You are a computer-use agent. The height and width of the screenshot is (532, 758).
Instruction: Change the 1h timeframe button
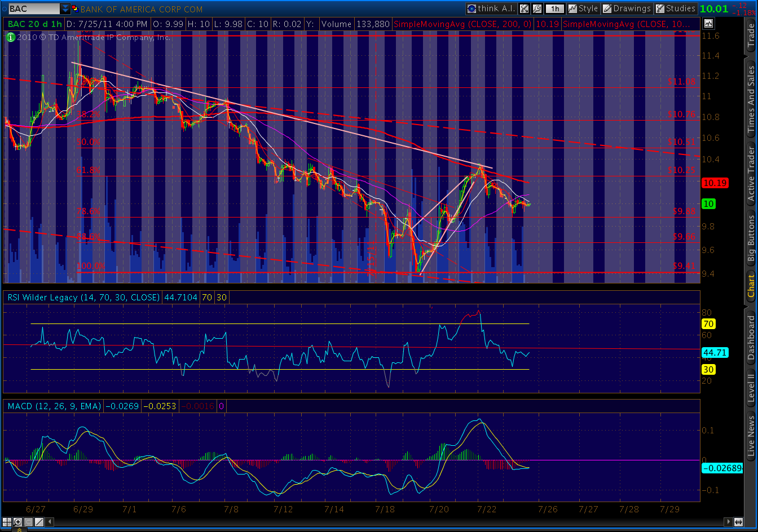pos(556,8)
